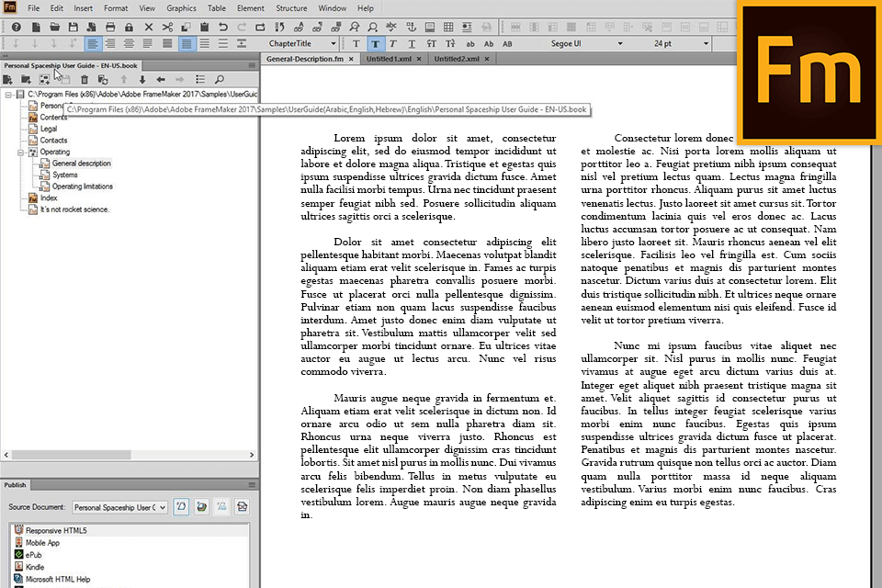Select Systems file in book tree
The width and height of the screenshot is (882, 588).
click(x=64, y=175)
